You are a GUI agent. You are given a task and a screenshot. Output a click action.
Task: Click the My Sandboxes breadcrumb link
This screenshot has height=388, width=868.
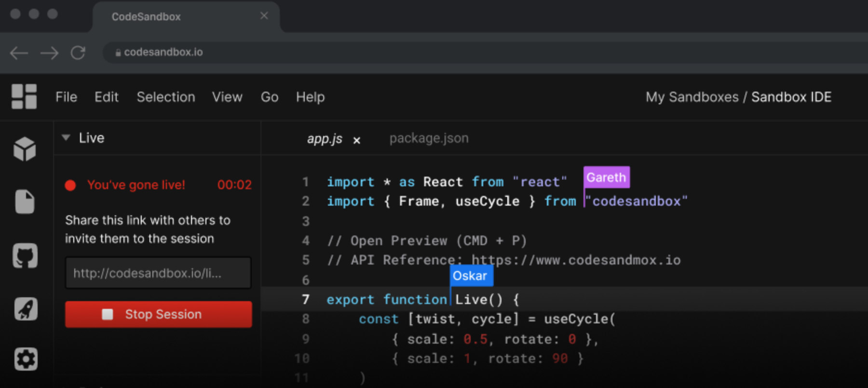[692, 97]
